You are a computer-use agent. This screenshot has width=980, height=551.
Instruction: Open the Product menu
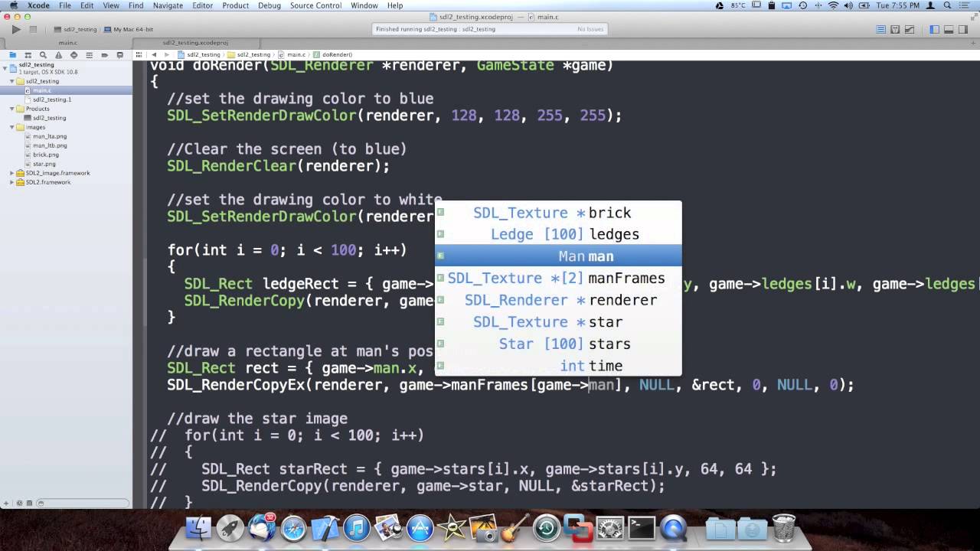tap(235, 5)
